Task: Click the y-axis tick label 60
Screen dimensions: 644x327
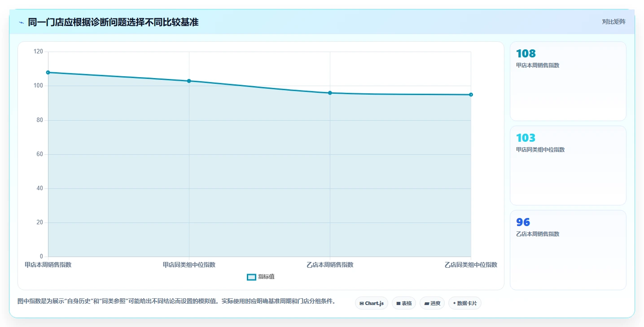Action: click(x=40, y=154)
